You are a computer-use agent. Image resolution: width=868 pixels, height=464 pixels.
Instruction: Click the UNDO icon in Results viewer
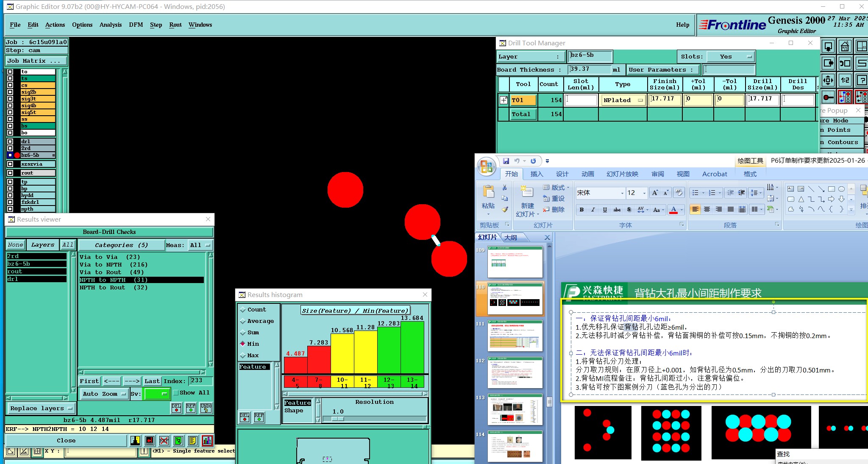pyautogui.click(x=206, y=408)
